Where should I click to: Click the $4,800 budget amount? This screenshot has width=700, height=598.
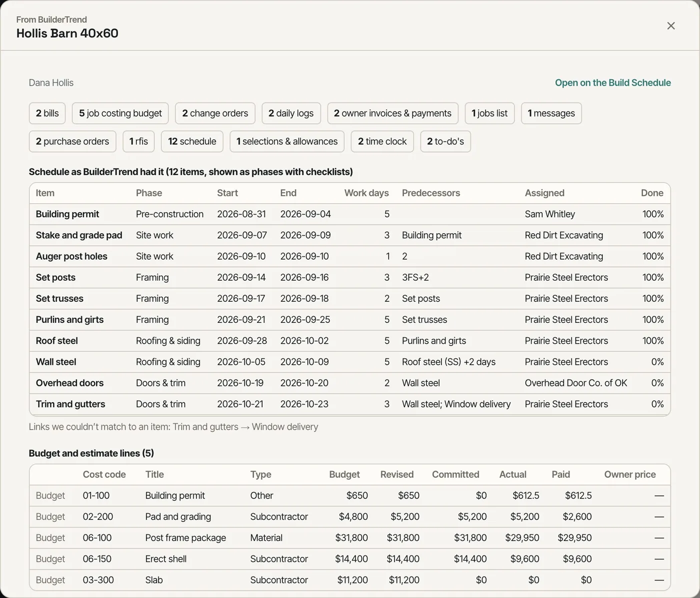click(353, 516)
